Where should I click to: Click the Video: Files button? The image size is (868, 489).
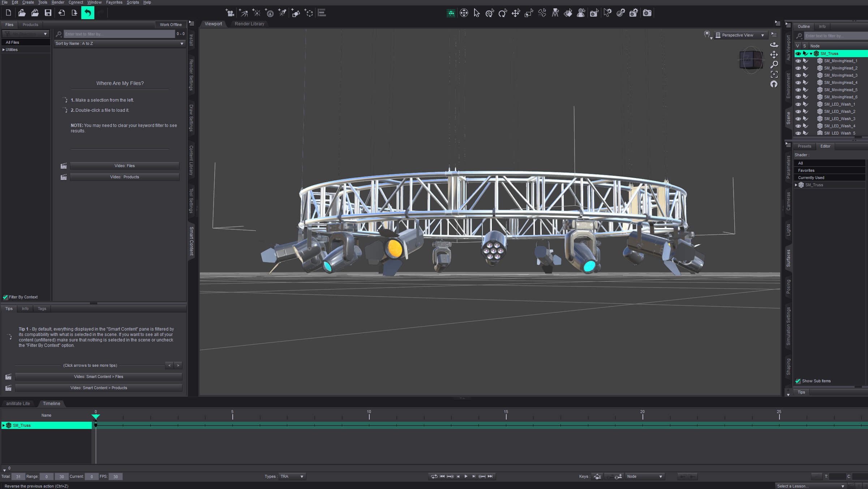click(125, 166)
